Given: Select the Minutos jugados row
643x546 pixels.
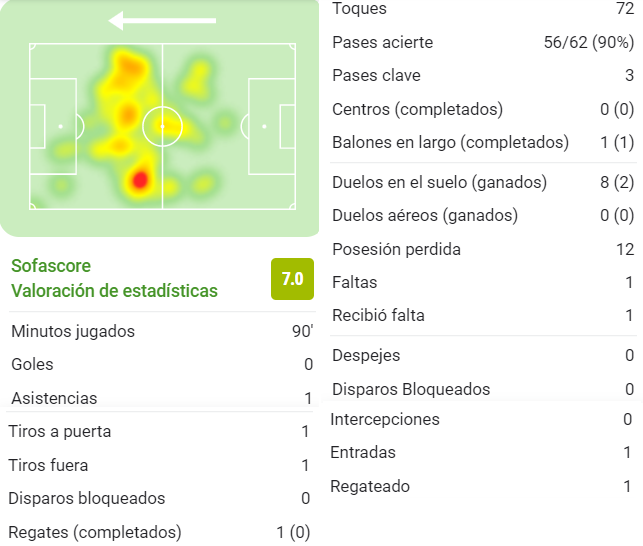Looking at the screenshot, I should pos(162,331).
